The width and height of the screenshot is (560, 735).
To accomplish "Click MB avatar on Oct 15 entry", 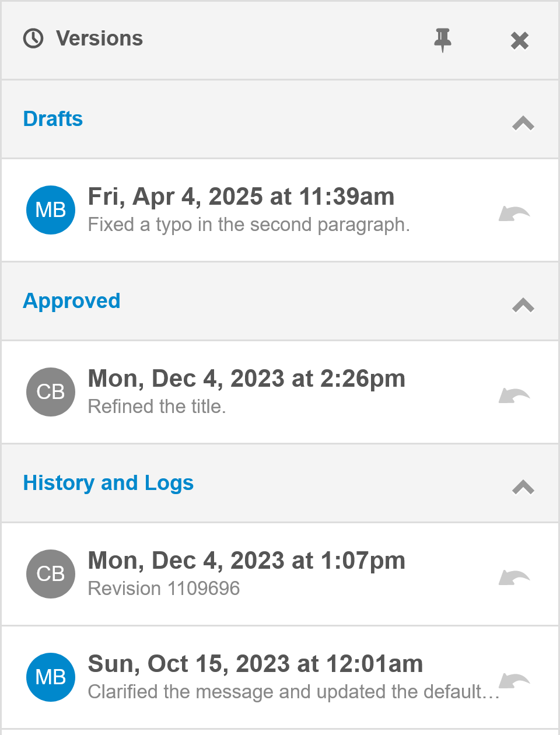I will coord(51,677).
